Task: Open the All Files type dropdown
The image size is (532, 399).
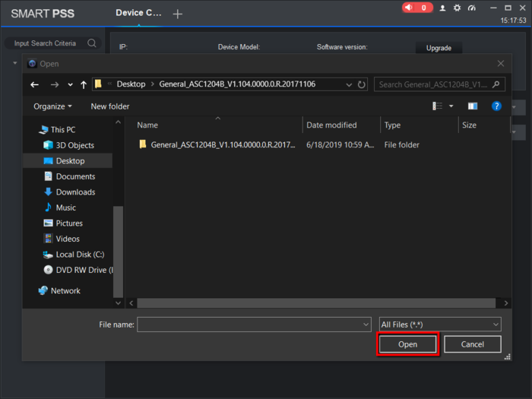Action: (440, 325)
